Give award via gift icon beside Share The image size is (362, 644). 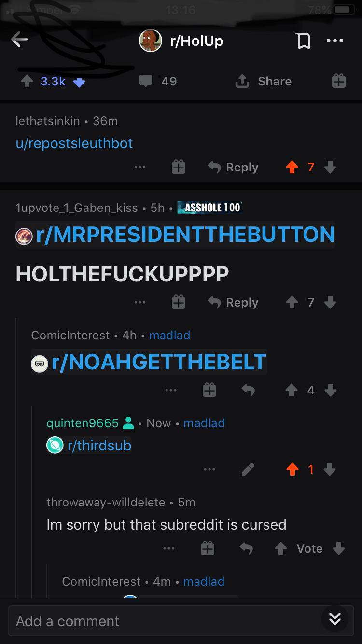(338, 81)
